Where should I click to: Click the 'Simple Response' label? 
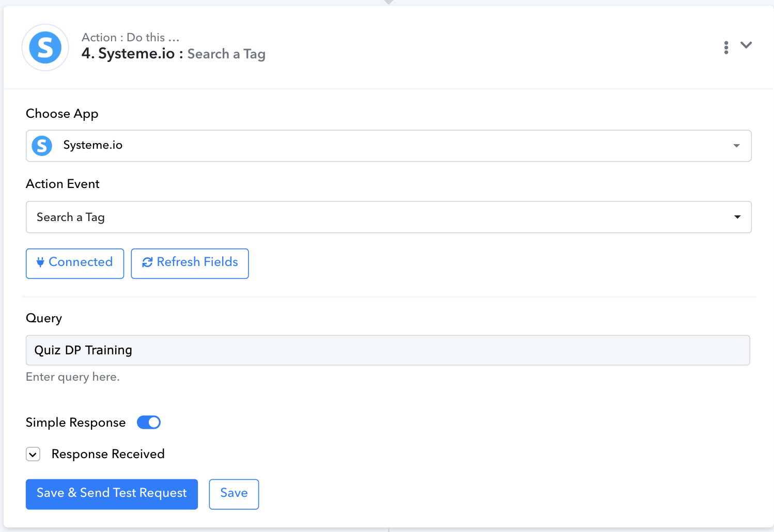(x=75, y=423)
